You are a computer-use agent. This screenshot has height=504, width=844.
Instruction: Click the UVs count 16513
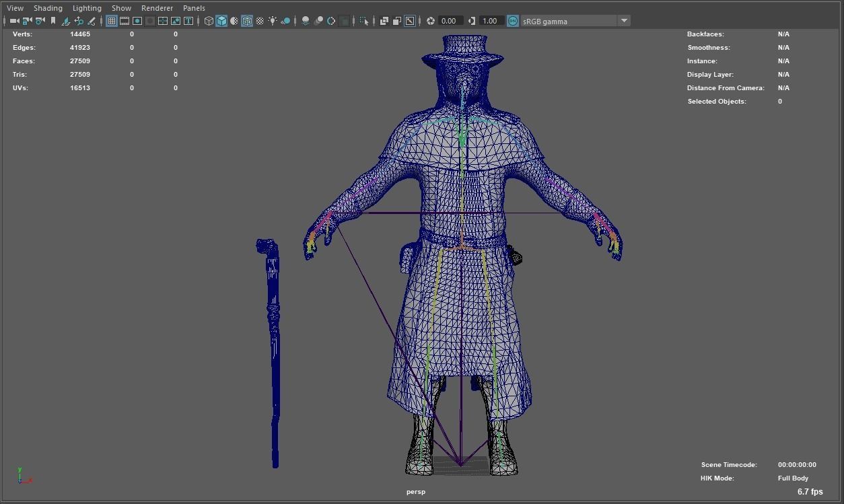coord(80,87)
